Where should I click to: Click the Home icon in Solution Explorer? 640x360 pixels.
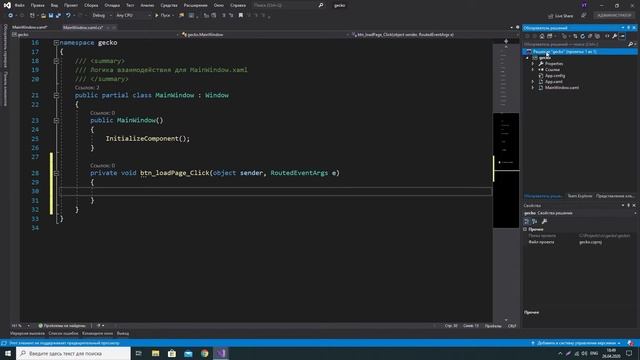[x=542, y=36]
